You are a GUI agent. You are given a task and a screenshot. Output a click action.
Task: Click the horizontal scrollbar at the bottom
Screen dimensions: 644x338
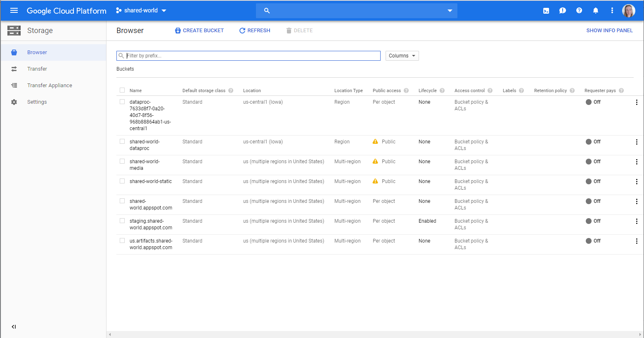click(375, 334)
